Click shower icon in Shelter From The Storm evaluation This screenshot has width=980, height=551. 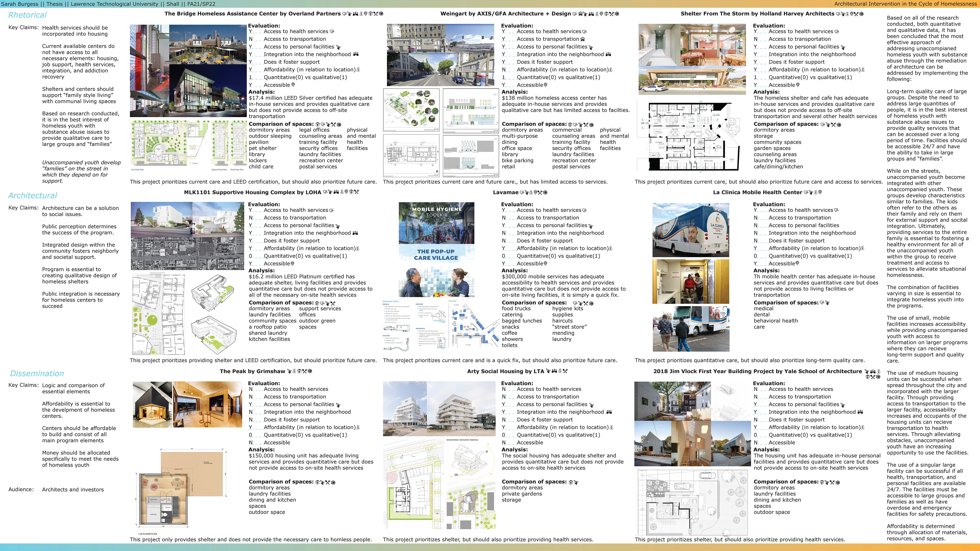point(843,47)
